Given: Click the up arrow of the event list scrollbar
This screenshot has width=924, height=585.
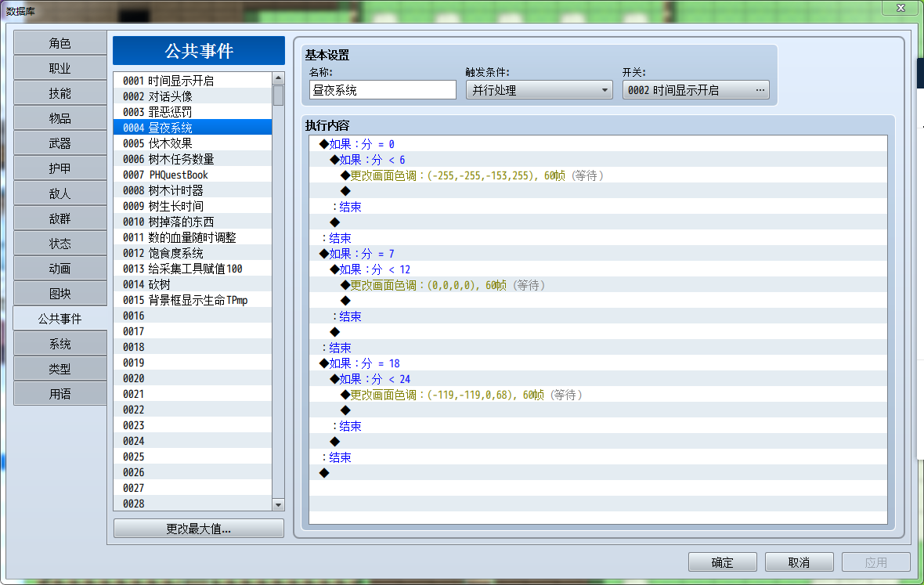Looking at the screenshot, I should coord(278,78).
